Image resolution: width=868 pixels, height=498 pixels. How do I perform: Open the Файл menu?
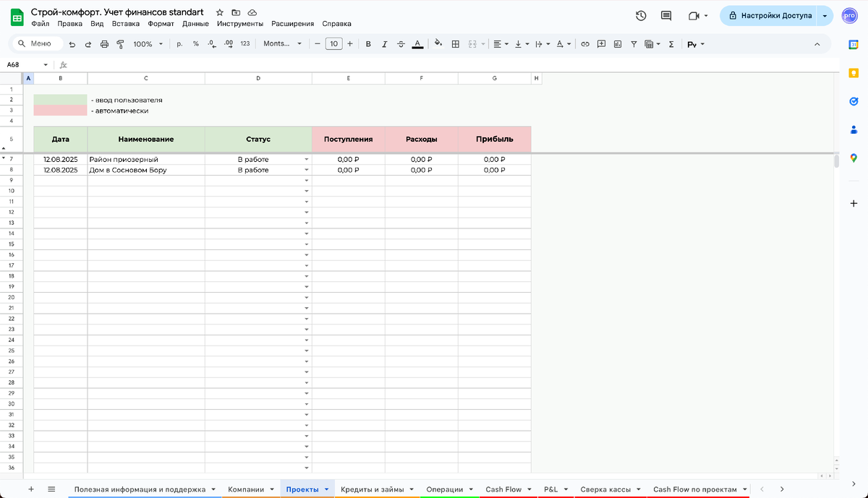pos(41,24)
